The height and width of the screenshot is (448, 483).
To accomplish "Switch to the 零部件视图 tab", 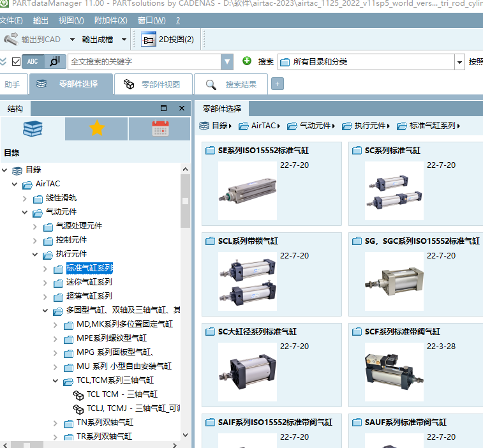I will point(153,84).
